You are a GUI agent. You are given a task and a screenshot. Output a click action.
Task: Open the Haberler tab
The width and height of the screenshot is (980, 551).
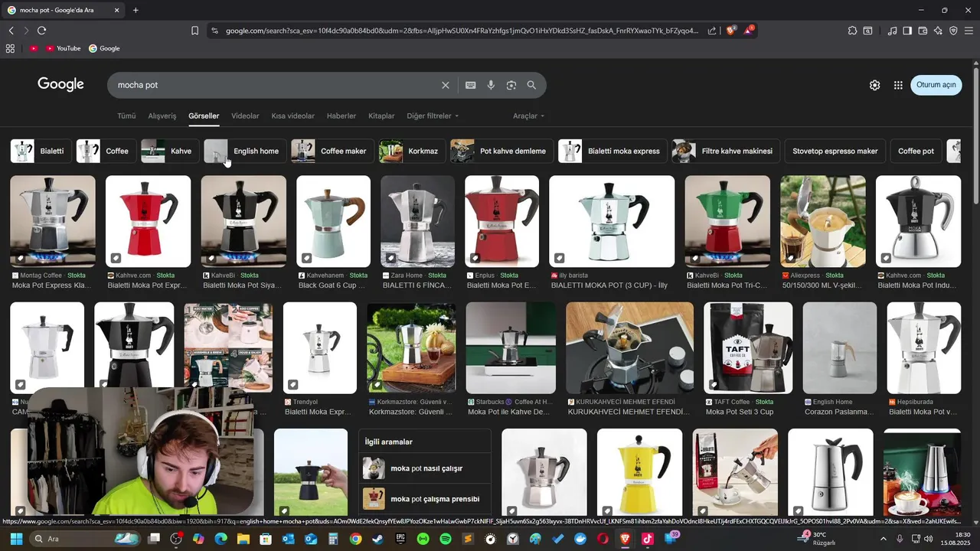pyautogui.click(x=341, y=116)
